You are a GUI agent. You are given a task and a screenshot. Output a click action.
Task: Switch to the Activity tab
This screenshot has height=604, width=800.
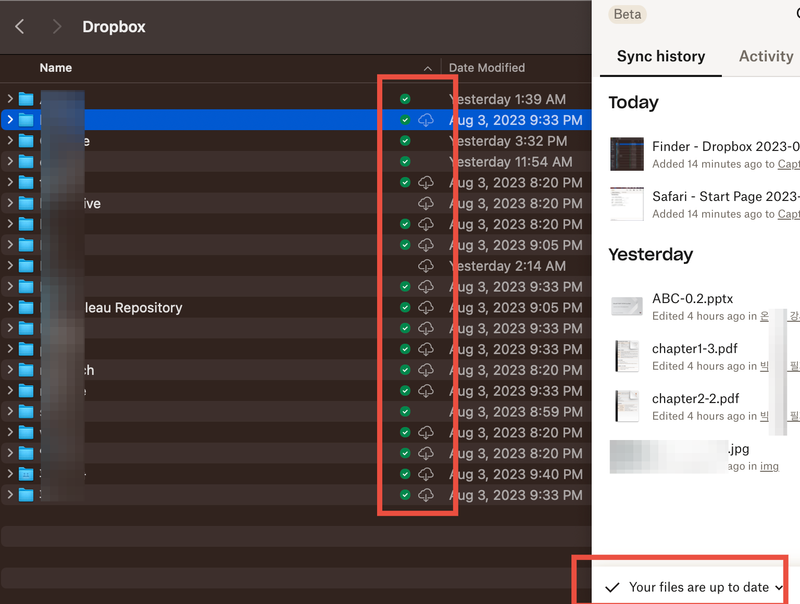click(765, 56)
